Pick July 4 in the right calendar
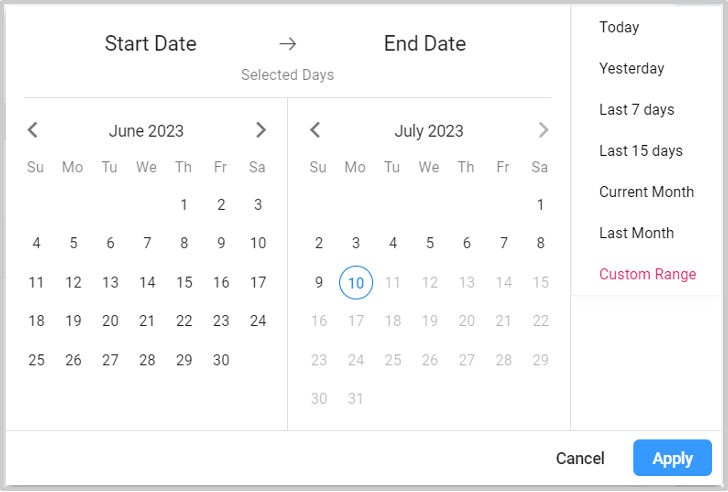This screenshot has height=492, width=728. [x=393, y=243]
